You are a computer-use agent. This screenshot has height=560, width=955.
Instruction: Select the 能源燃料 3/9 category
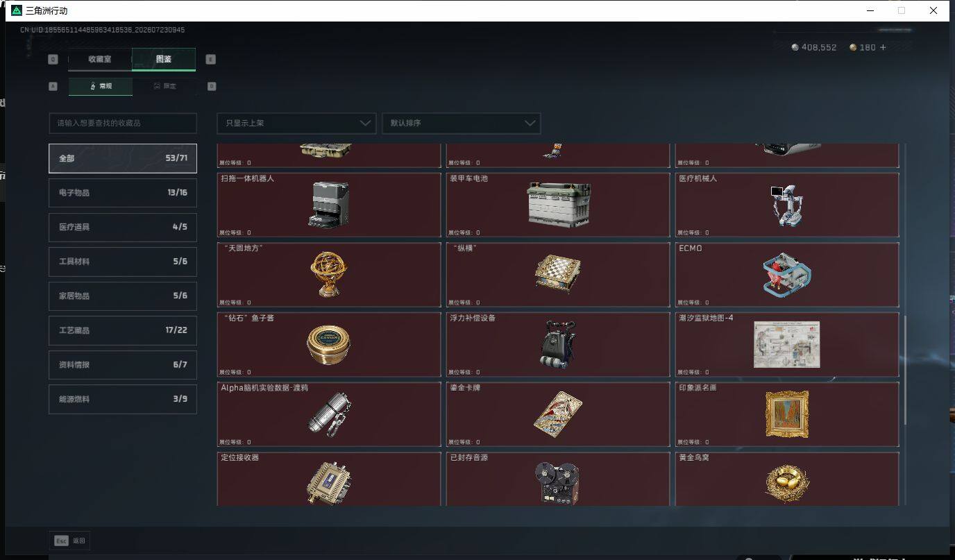pyautogui.click(x=123, y=399)
